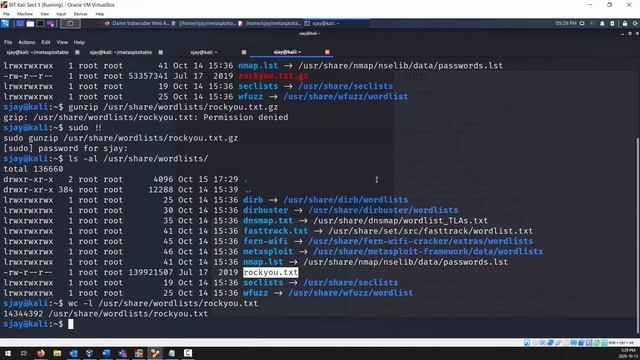The image size is (640, 360).
Task: Open Windows Start menu
Action: click(8, 353)
